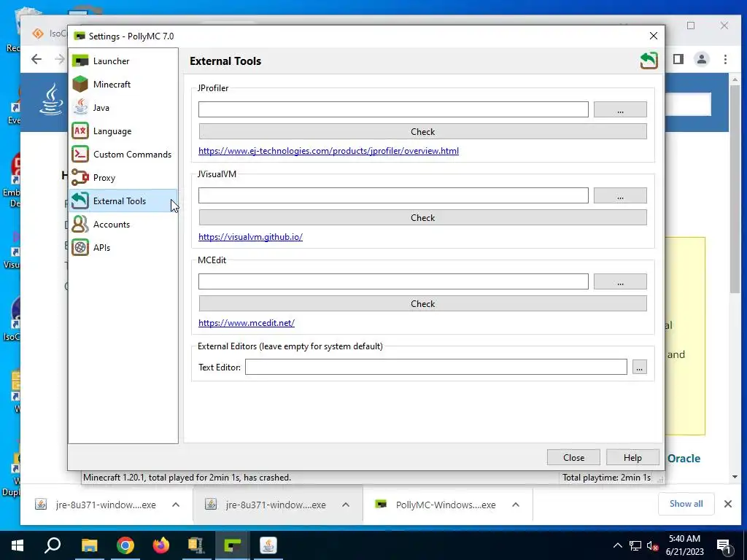Browse for the MCEdit path
The width and height of the screenshot is (747, 560).
pos(620,281)
